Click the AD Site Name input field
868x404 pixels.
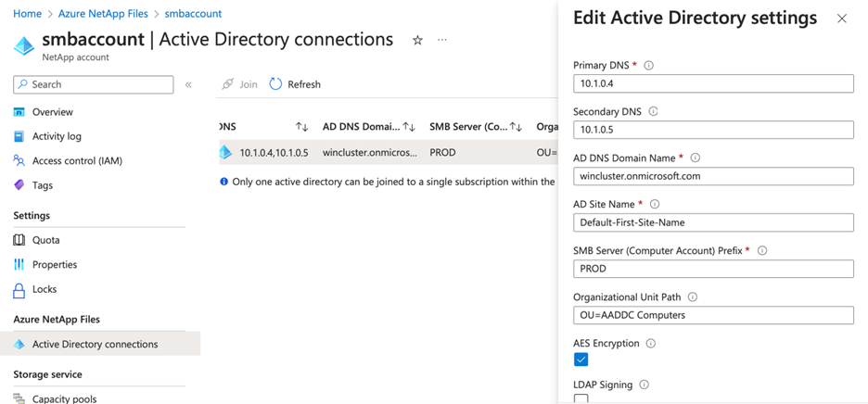(x=713, y=222)
